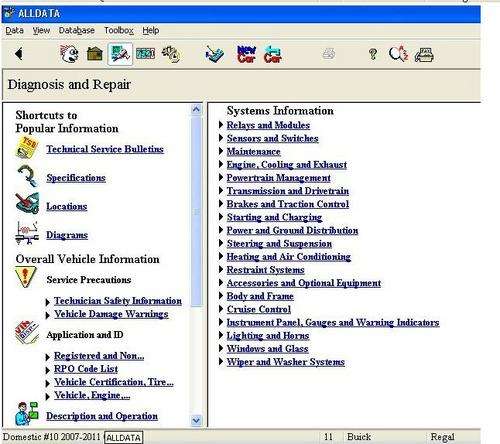The image size is (500, 444).
Task: Open the Data menu
Action: tap(14, 30)
